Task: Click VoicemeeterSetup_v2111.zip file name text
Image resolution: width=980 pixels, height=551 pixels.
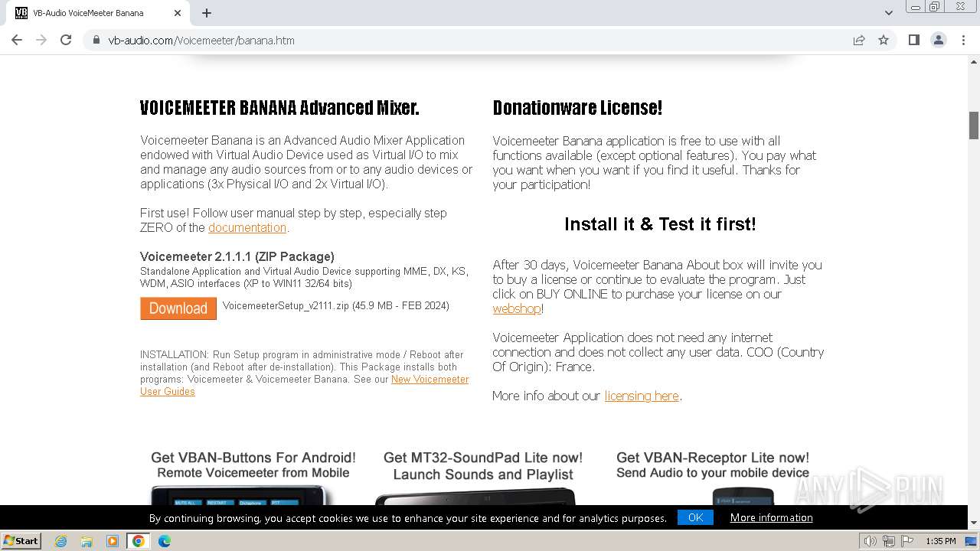Action: pyautogui.click(x=286, y=305)
